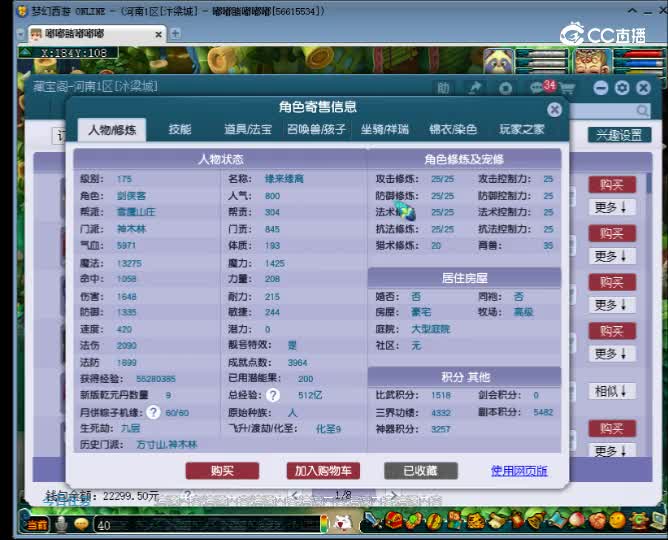Click the 方寸山,神木林 history value
Viewport: 668px width, 540px height.
pos(167,445)
